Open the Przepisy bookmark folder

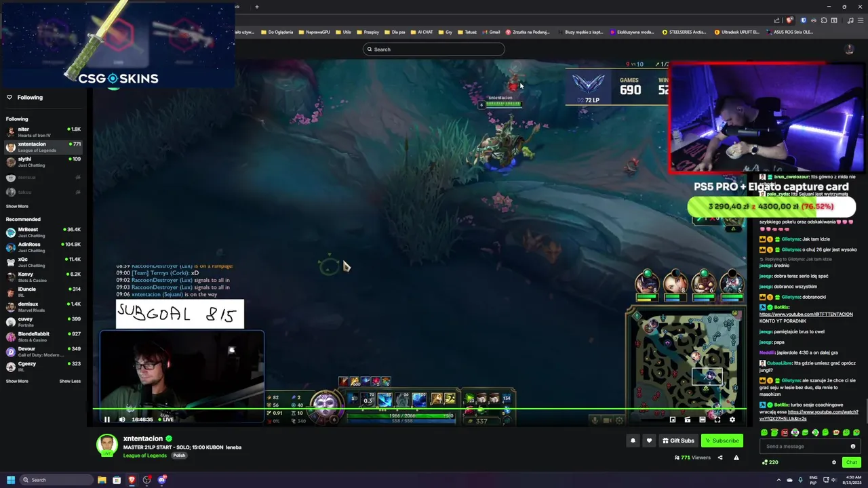[x=368, y=32]
